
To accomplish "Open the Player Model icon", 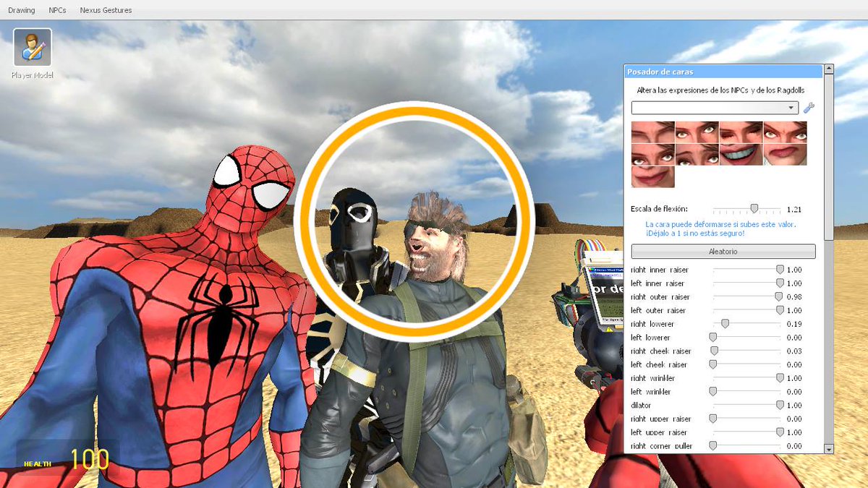I will tap(33, 48).
